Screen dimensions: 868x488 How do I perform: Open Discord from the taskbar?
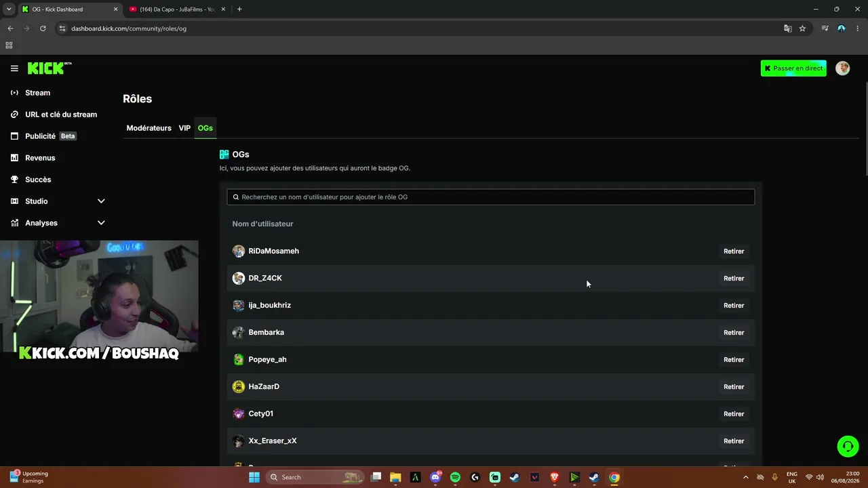tap(435, 477)
